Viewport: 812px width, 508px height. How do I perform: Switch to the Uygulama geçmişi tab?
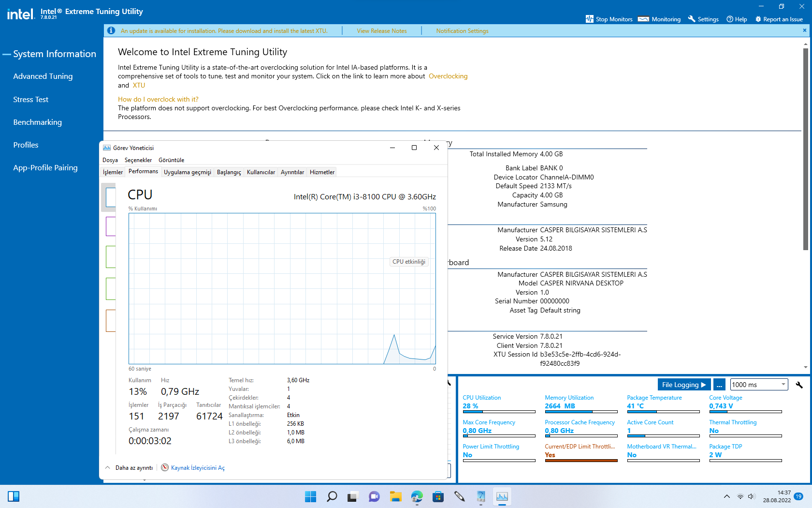click(x=188, y=172)
